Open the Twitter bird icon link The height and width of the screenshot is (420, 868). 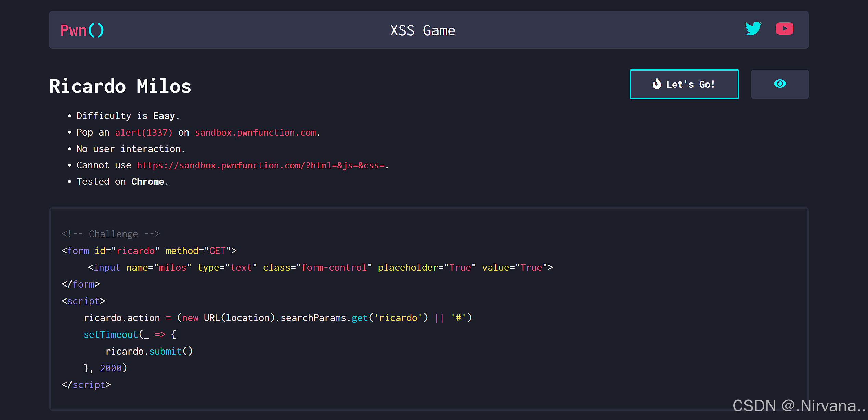[x=753, y=29]
